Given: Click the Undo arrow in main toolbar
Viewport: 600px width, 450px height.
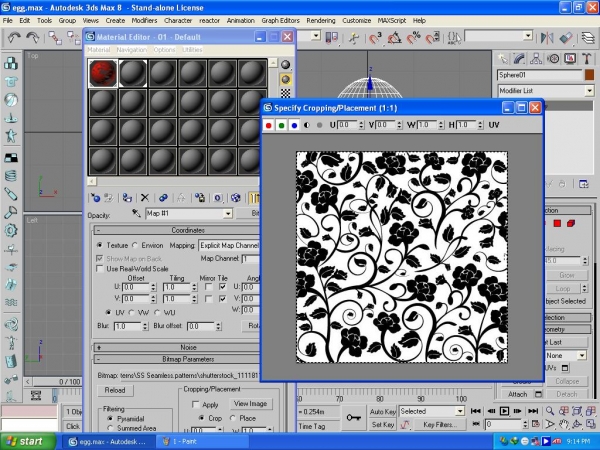Looking at the screenshot, I should click(14, 38).
